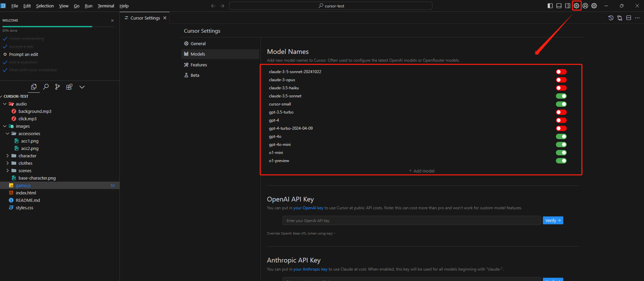Follow the 'your OpenAI key' link

[x=308, y=208]
